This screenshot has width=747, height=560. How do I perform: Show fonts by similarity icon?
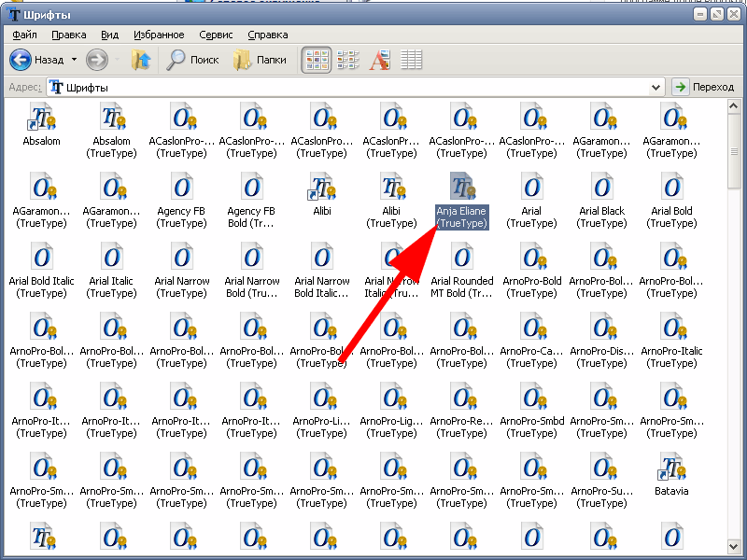pyautogui.click(x=380, y=60)
